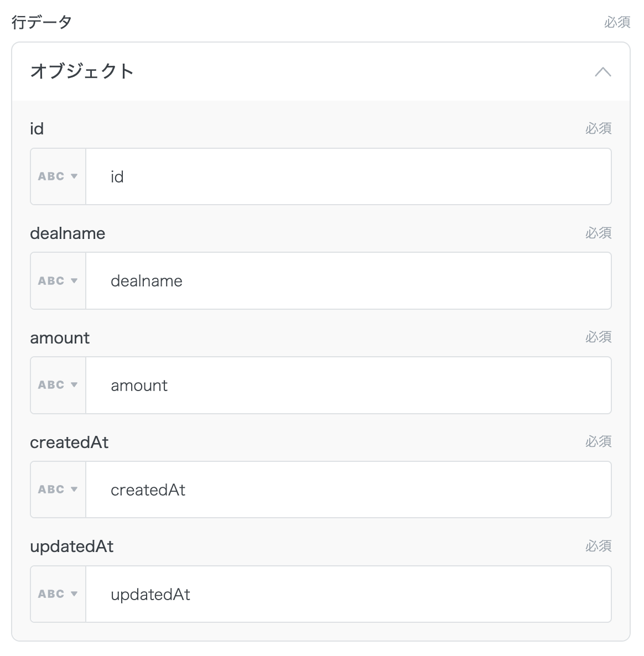Viewport: 644px width, 656px height.
Task: Open the ABC type dropdown for updatedAt
Action: point(58,594)
